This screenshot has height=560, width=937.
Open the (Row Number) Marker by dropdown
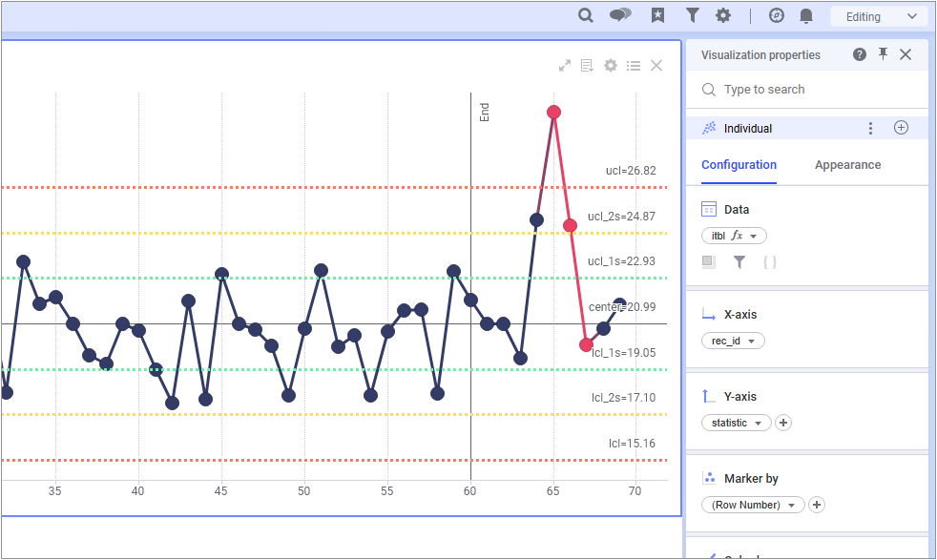753,505
